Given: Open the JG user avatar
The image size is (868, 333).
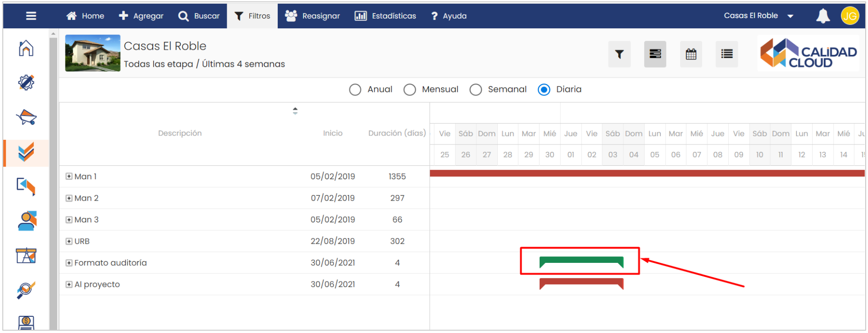Looking at the screenshot, I should coord(849,16).
